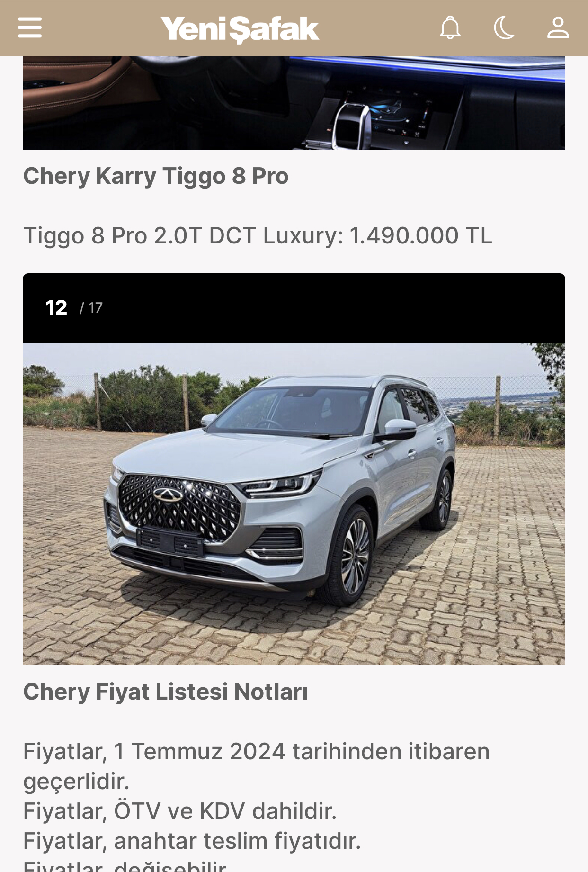588x872 pixels.
Task: Click the 1 Temmuz 2024 validity note
Action: [x=256, y=766]
